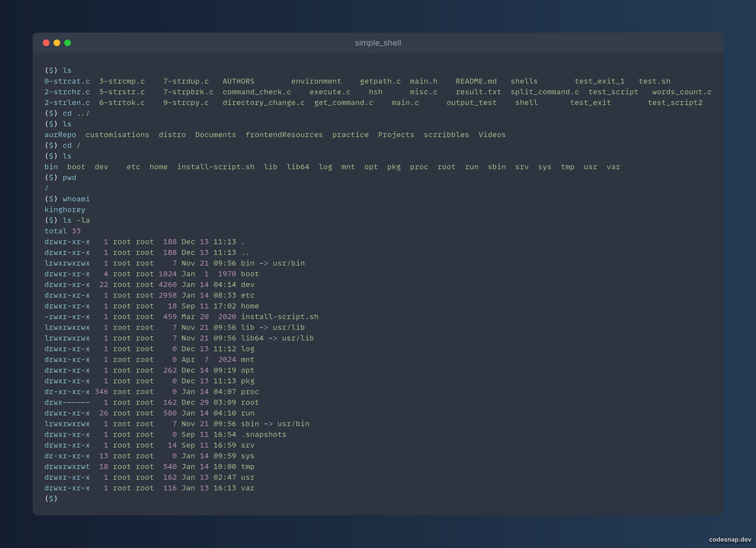Viewport: 756px width, 548px height.
Task: Click the shells entry
Action: tap(524, 81)
